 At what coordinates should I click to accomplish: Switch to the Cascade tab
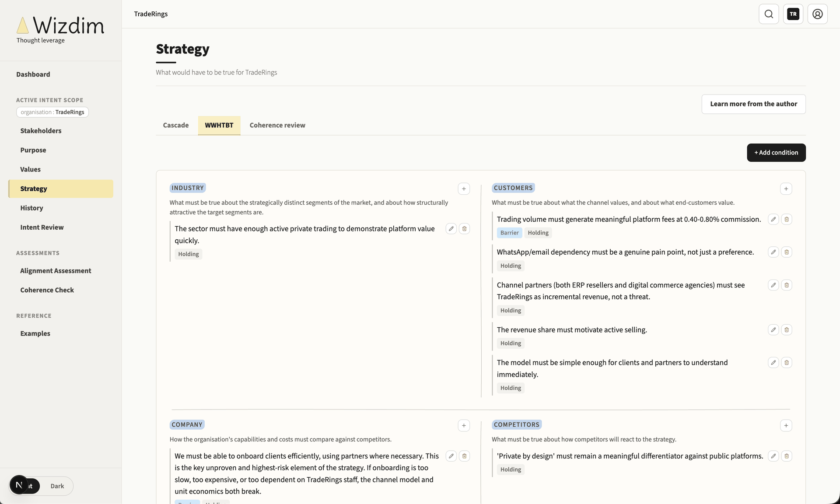176,125
